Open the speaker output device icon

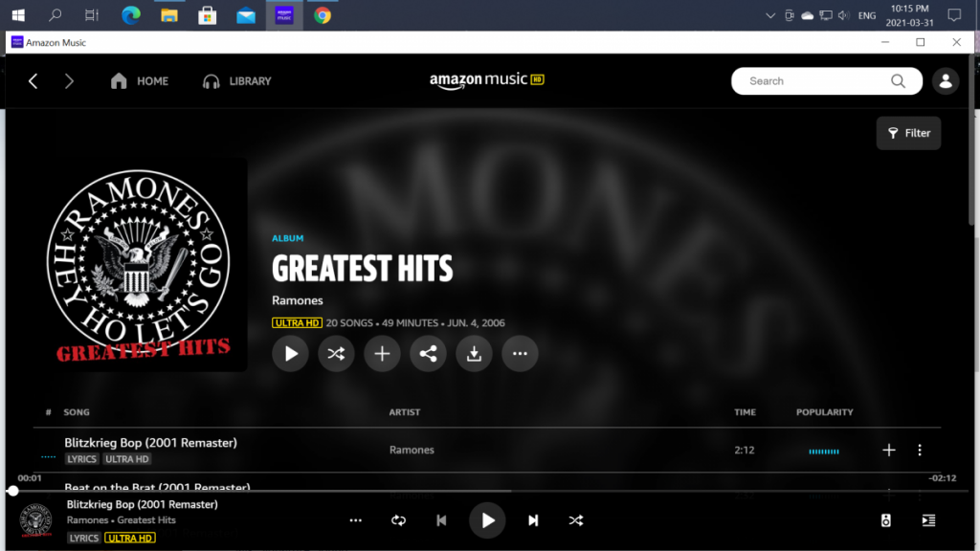pyautogui.click(x=885, y=520)
